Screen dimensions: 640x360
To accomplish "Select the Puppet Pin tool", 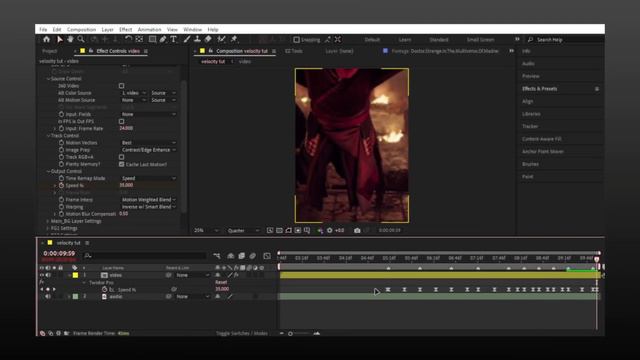I will 234,39.
